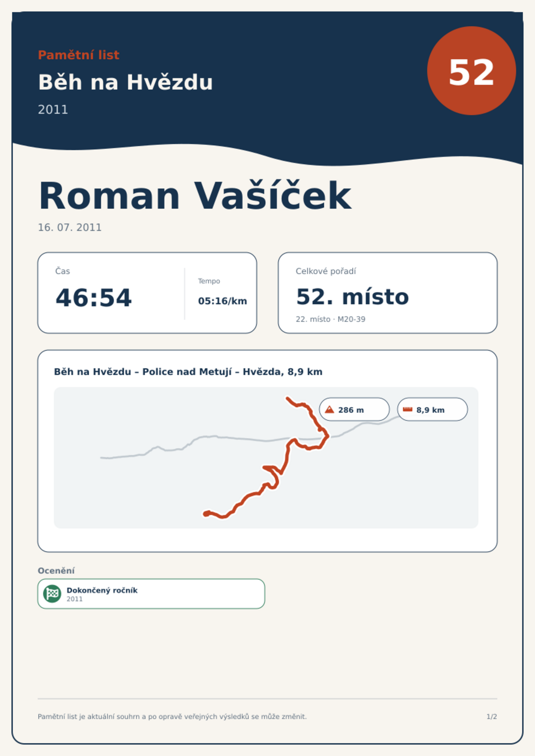Screen dimensions: 535x756
Task: Click the checkered flag badge icon
Action: (x=52, y=593)
